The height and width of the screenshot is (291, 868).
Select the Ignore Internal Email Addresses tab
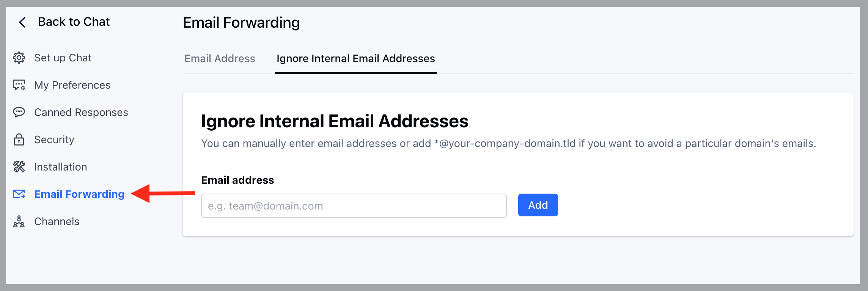[355, 59]
